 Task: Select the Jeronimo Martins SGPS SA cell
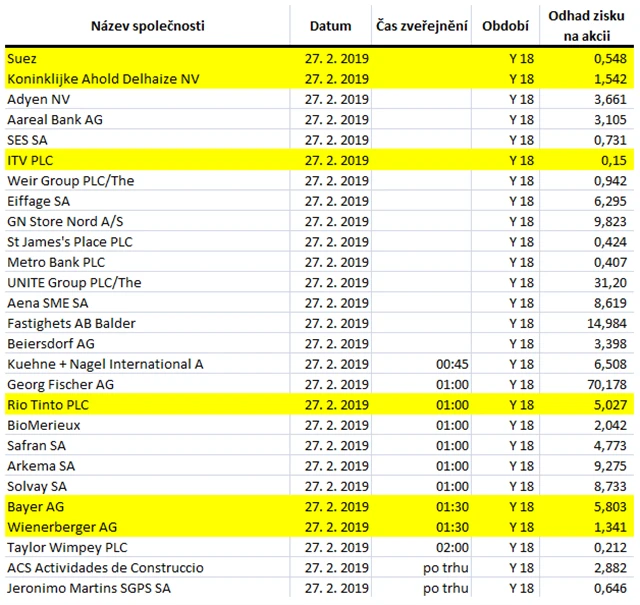pos(88,588)
